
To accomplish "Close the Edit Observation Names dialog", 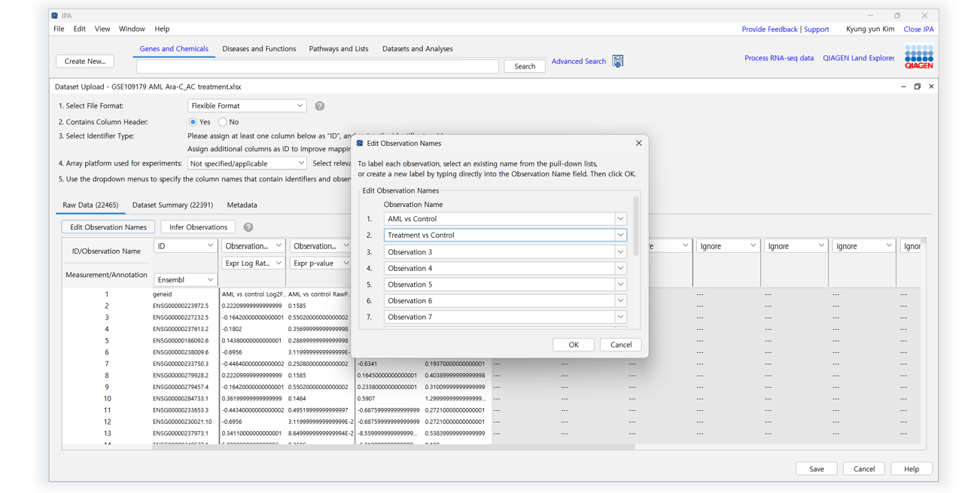I will pyautogui.click(x=638, y=143).
